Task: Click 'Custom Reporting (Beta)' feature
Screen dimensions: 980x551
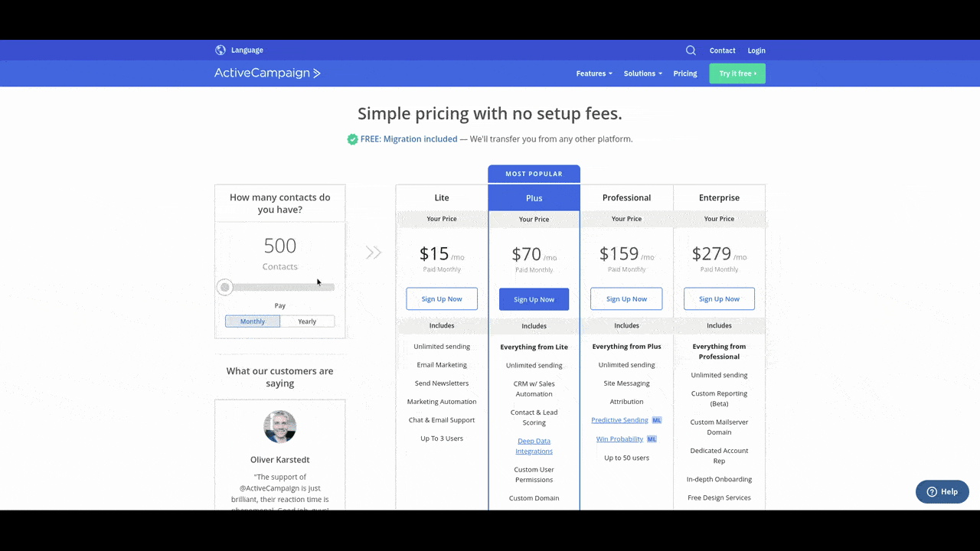Action: pos(719,399)
